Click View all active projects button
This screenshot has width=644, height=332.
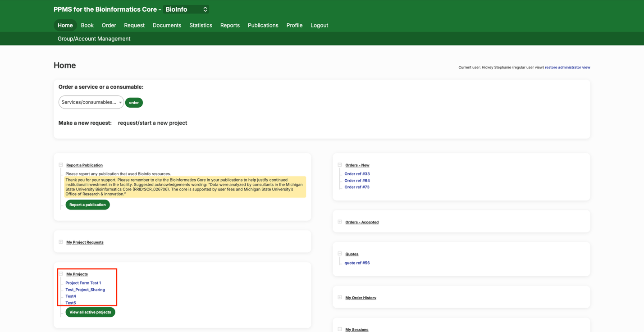[x=90, y=312]
